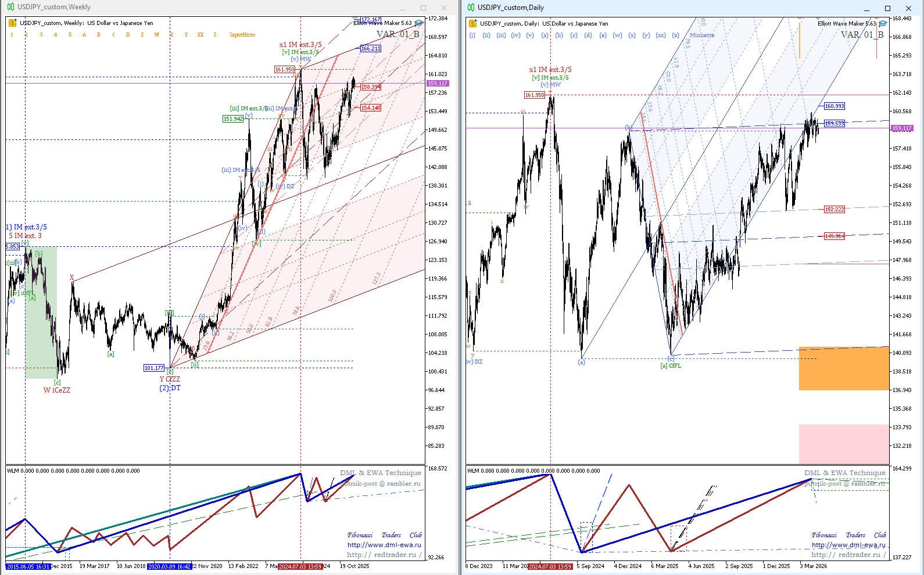This screenshot has width=924, height=575.
Task: Click the candlestick icon in Daily window title
Action: [x=471, y=8]
